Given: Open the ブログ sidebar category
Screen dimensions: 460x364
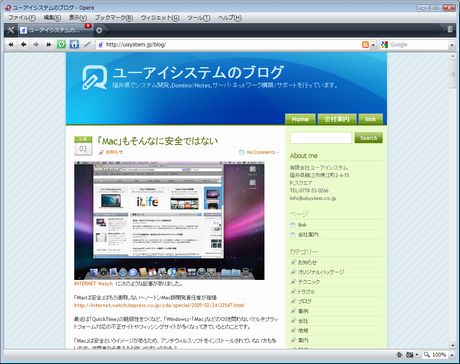Looking at the screenshot, I should 305,301.
